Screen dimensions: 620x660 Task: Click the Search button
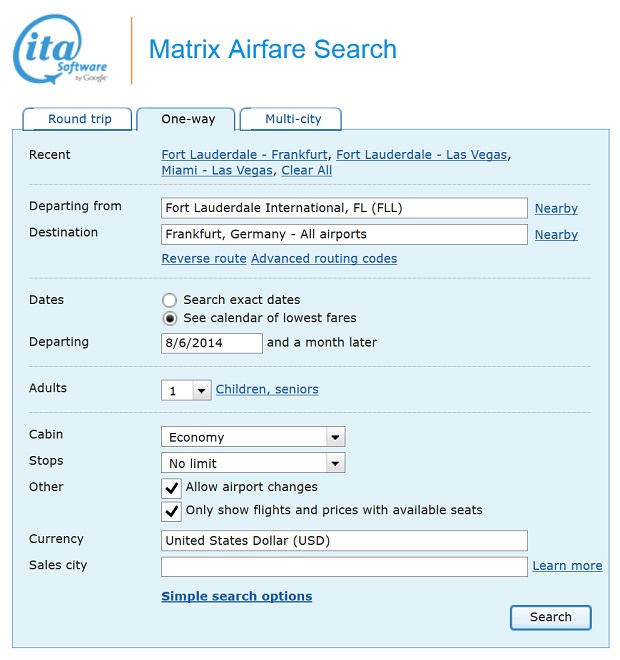click(551, 617)
